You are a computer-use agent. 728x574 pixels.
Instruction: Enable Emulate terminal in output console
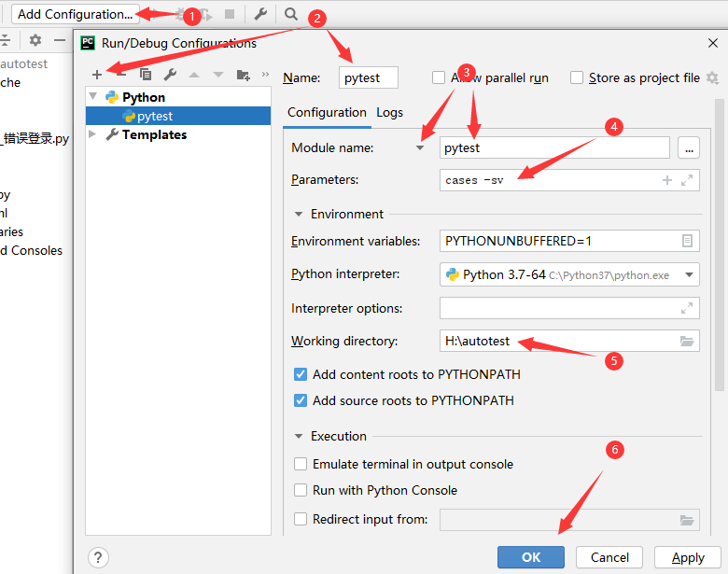(301, 464)
